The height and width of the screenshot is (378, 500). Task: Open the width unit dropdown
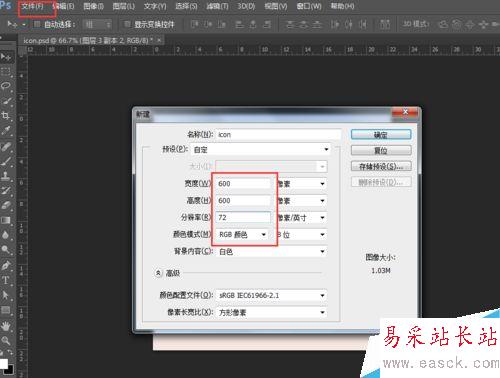click(302, 184)
